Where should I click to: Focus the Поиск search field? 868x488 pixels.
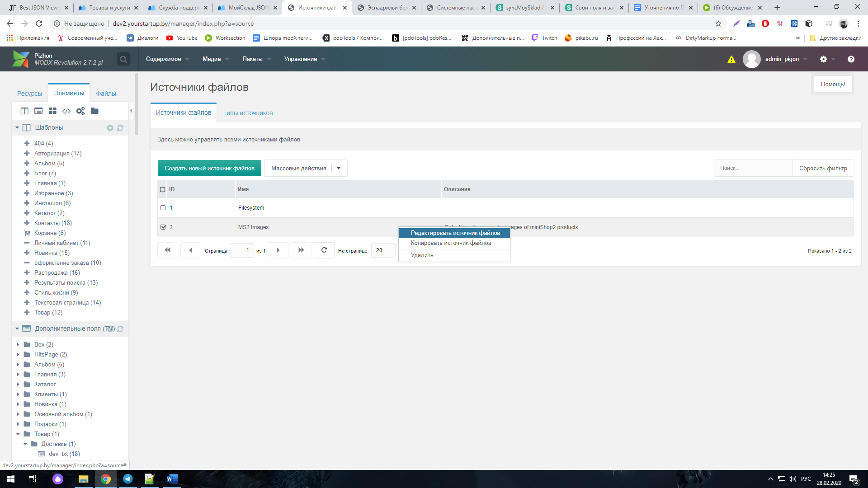(753, 168)
